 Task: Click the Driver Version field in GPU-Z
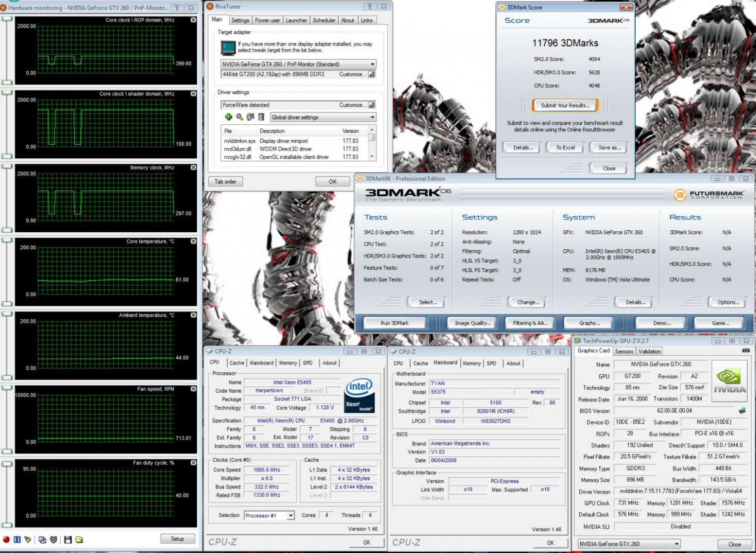[681, 492]
